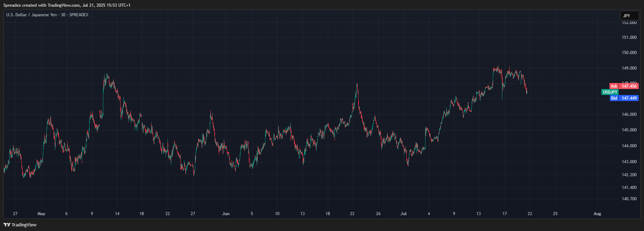Click the 151.000 price axis label
The width and height of the screenshot is (644, 231).
pyautogui.click(x=629, y=37)
